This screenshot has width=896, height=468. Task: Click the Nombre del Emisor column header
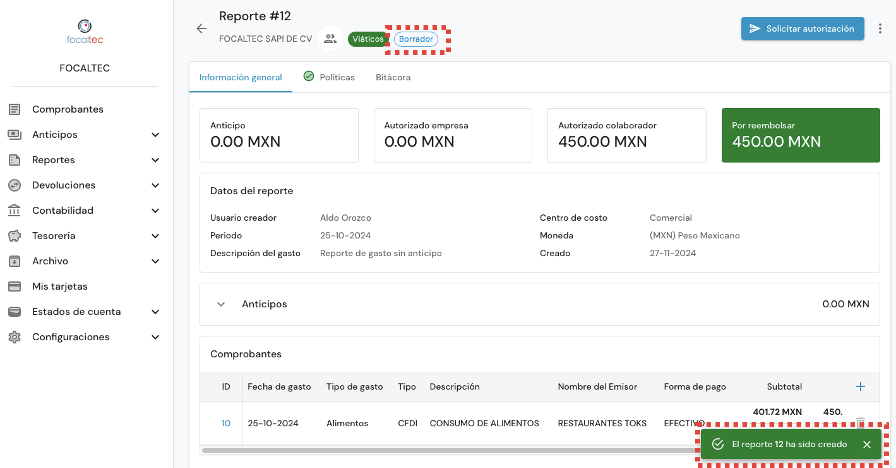pyautogui.click(x=597, y=387)
